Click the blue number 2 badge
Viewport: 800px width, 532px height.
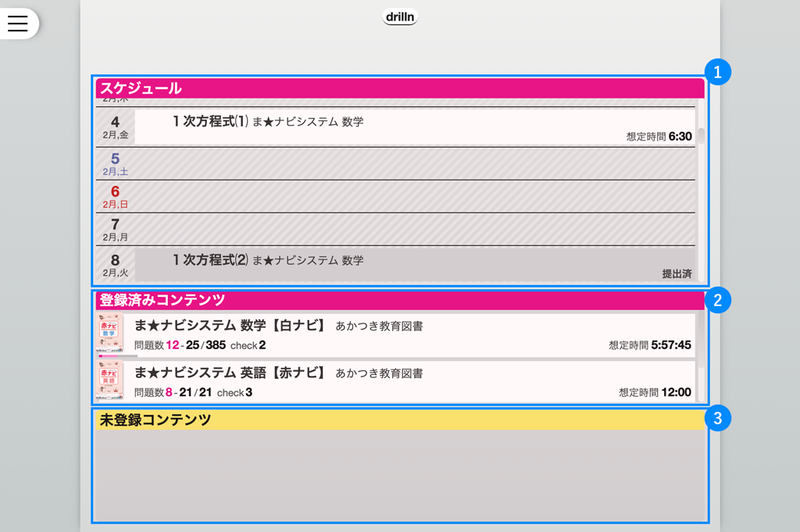pos(717,300)
